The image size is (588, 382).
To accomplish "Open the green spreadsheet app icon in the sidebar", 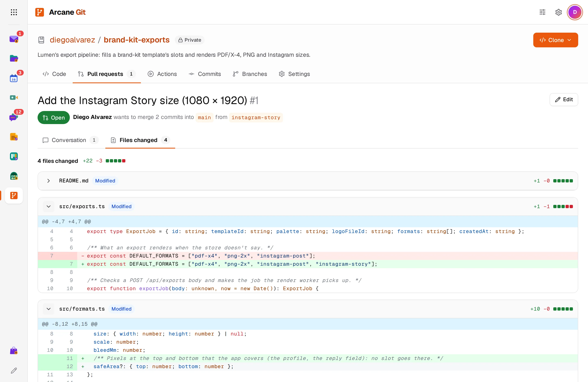I will (14, 176).
